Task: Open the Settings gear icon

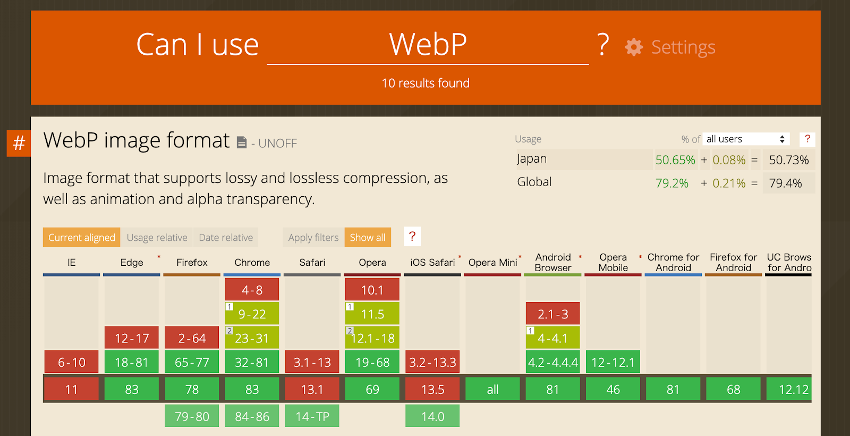Action: 634,47
